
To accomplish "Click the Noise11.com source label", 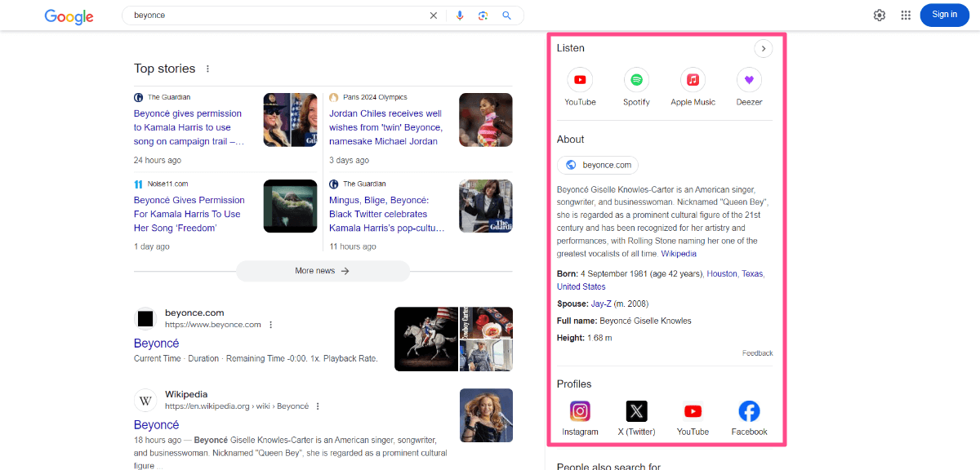I will point(167,184).
